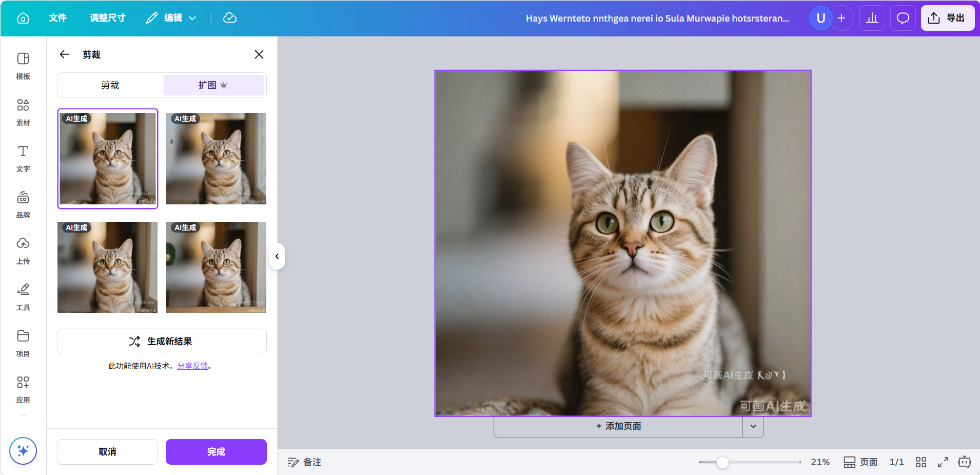This screenshot has width=980, height=475.
Task: Click the 完成 done button
Action: tap(216, 452)
